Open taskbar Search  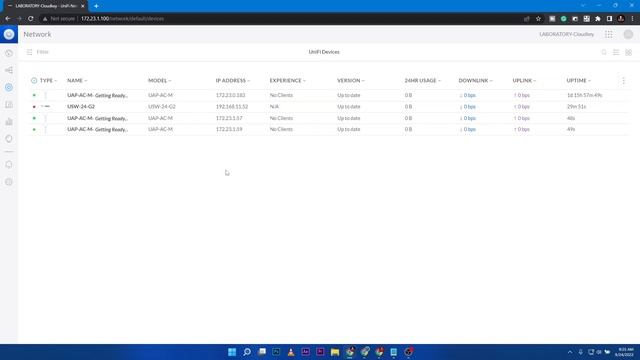coord(247,352)
